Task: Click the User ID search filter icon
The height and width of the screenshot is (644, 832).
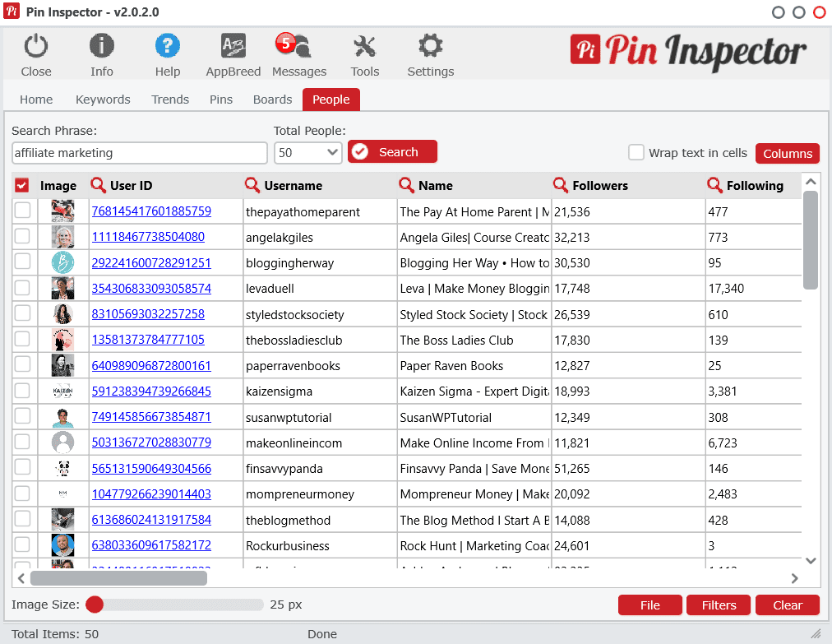Action: point(97,185)
